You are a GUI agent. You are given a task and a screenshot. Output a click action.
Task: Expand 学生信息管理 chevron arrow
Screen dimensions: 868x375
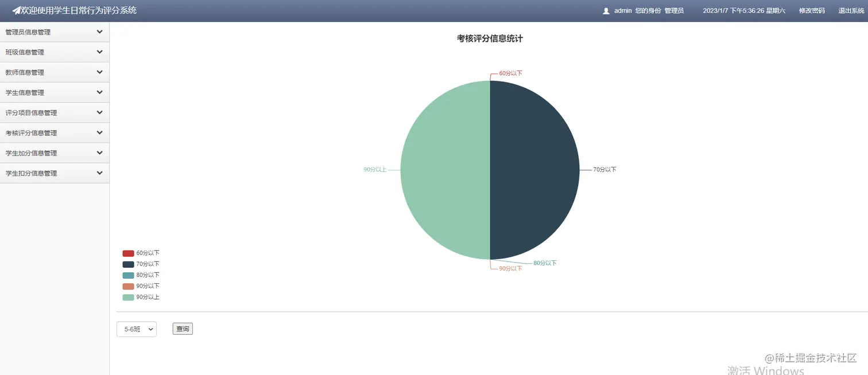[100, 92]
